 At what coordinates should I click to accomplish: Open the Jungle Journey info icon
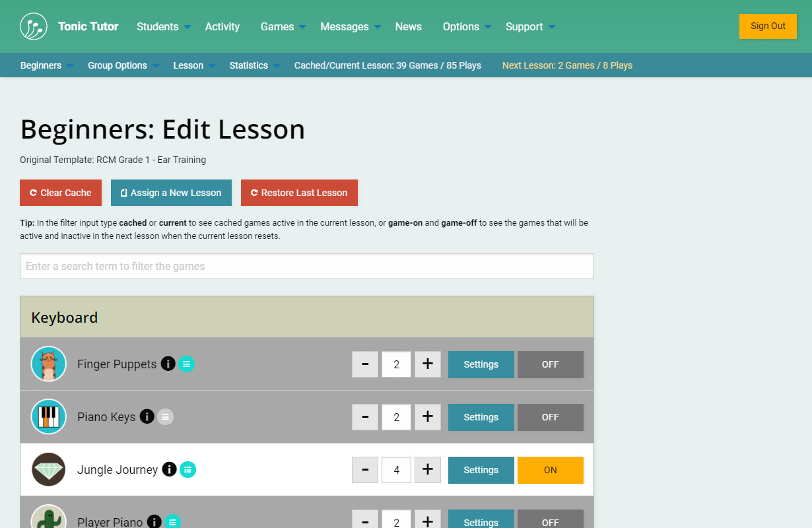pos(170,469)
